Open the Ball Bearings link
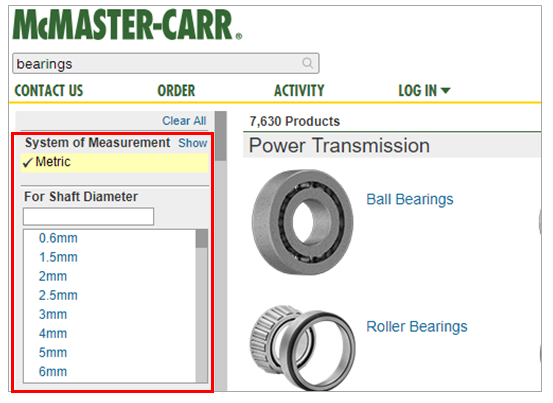 [x=410, y=199]
